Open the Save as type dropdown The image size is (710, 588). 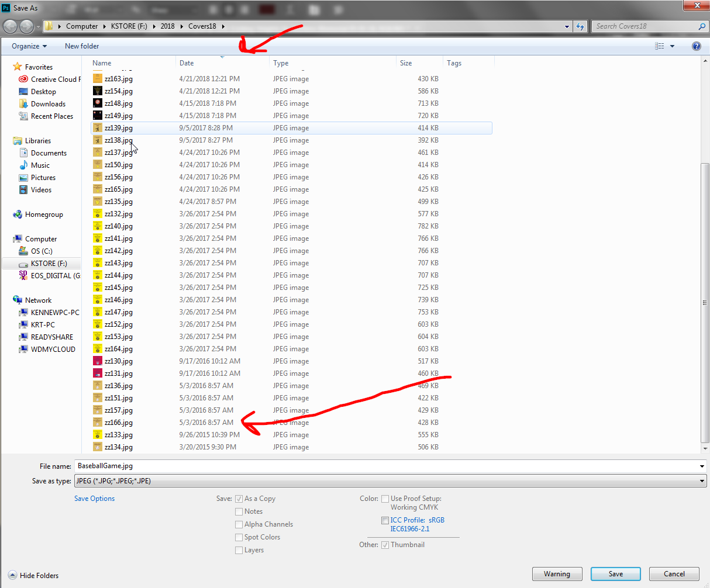(701, 480)
